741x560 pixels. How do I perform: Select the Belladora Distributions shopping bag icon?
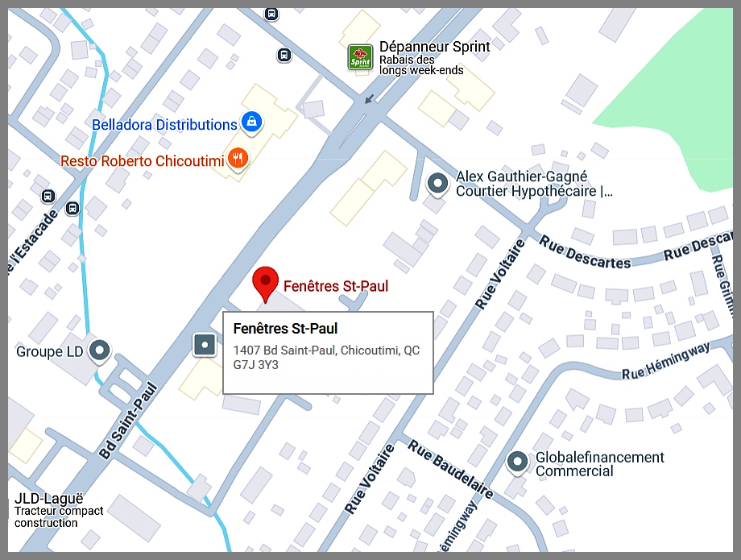tap(252, 122)
